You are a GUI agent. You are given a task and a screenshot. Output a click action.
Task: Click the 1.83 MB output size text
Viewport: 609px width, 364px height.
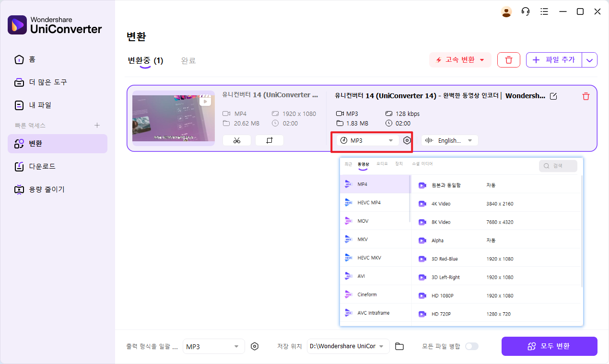pyautogui.click(x=357, y=123)
